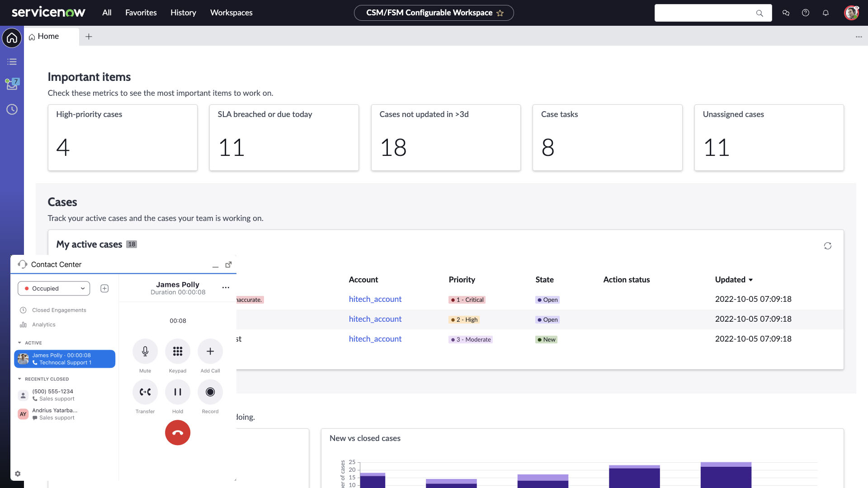Image resolution: width=868 pixels, height=488 pixels.
Task: Transfer the active call
Action: pyautogui.click(x=145, y=392)
